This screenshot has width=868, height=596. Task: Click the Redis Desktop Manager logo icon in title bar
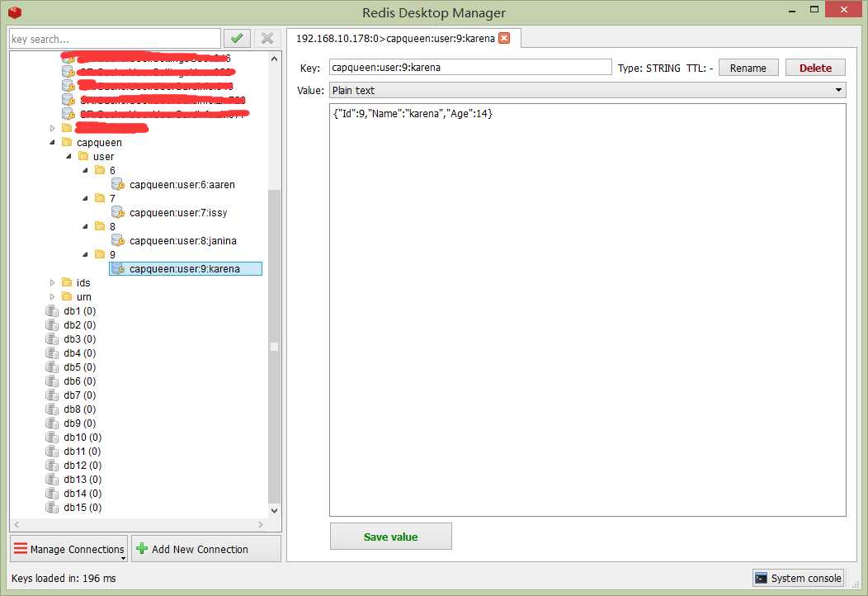point(15,12)
